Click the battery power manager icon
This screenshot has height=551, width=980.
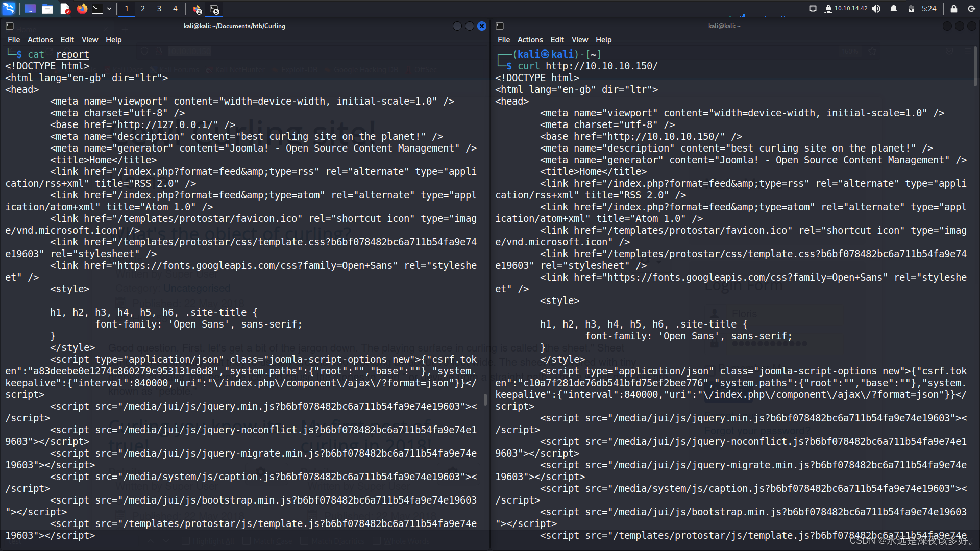[911, 9]
